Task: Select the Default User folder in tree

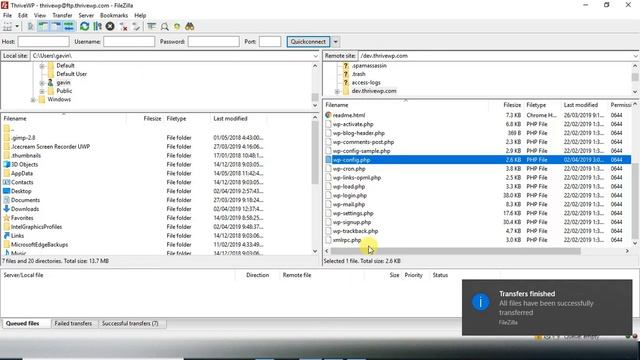Action: point(71,74)
